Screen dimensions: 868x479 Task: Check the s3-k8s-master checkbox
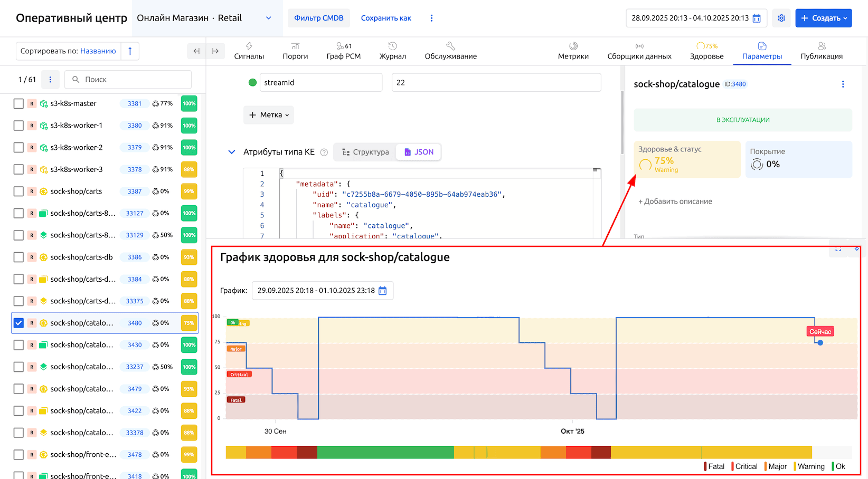tap(18, 104)
